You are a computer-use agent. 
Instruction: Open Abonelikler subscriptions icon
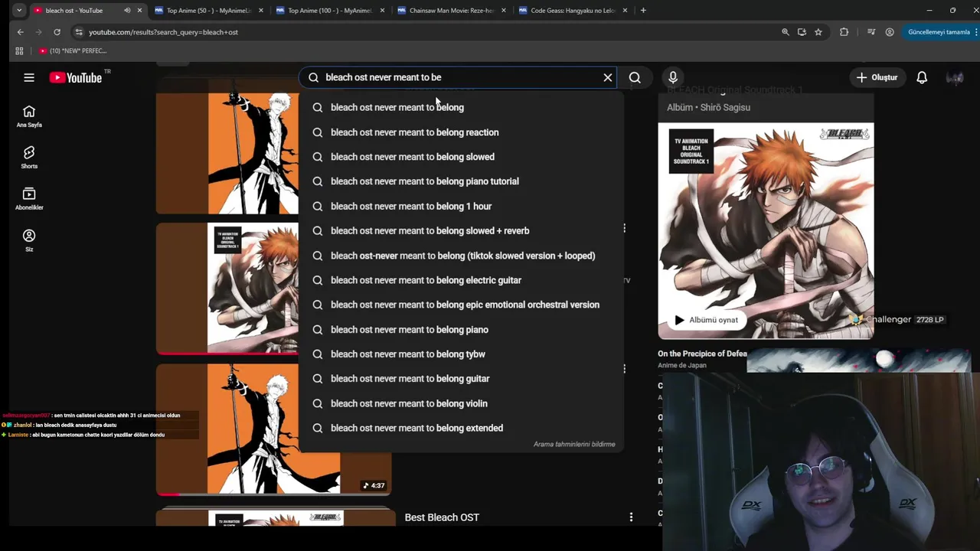click(29, 199)
